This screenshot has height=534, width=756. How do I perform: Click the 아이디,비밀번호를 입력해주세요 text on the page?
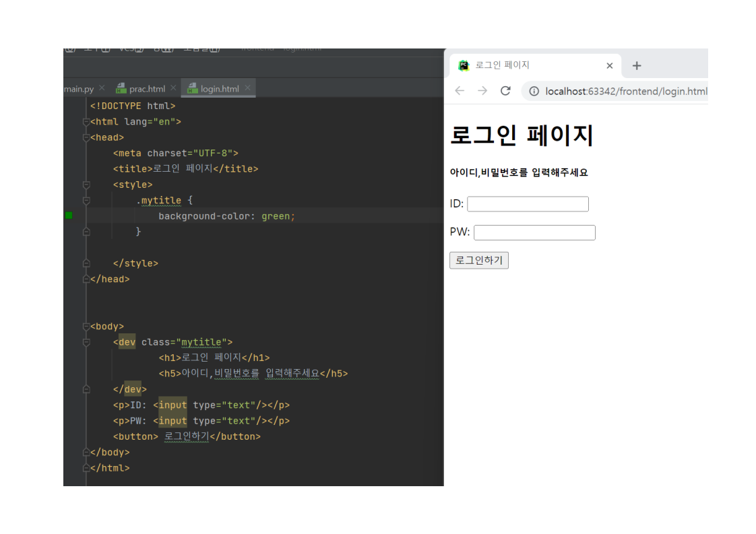coord(519,172)
